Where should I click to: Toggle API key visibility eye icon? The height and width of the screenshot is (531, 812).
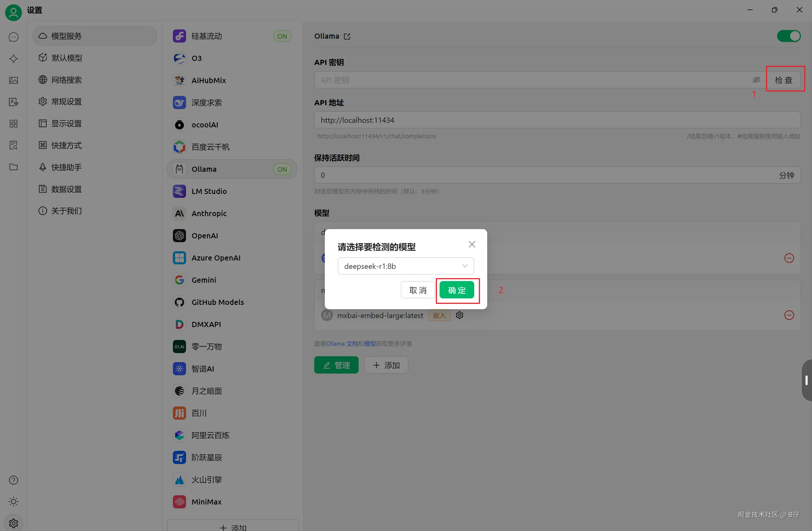pyautogui.click(x=756, y=80)
